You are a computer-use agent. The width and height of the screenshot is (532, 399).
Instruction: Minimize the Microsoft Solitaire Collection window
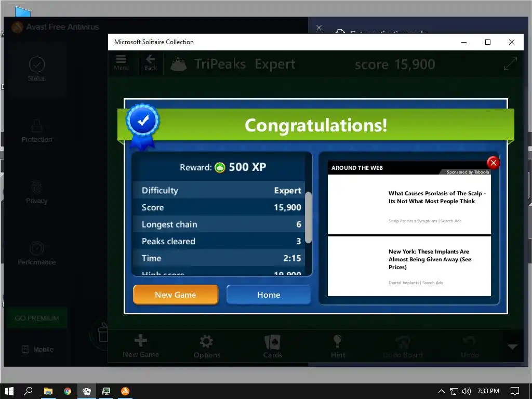tap(464, 42)
